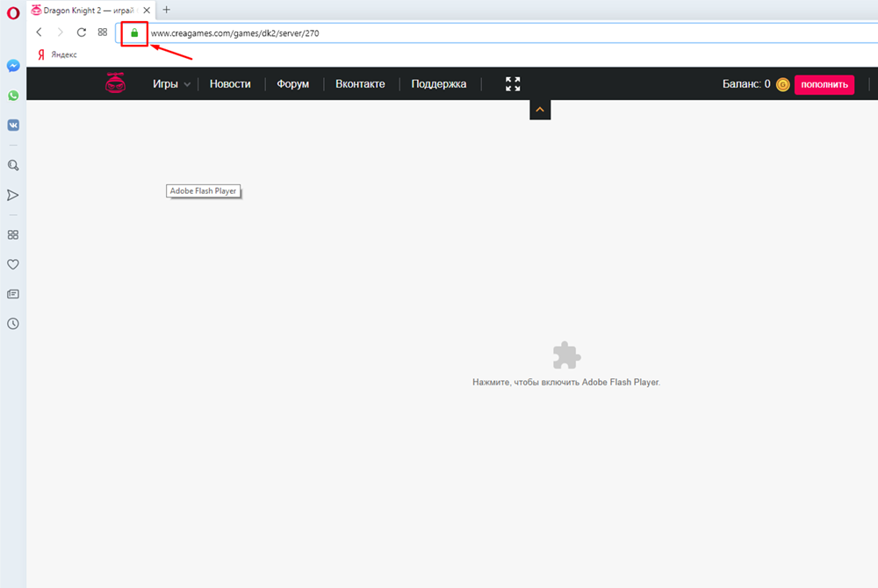Open the Форум menu item
Screen dimensions: 878x588
point(292,84)
